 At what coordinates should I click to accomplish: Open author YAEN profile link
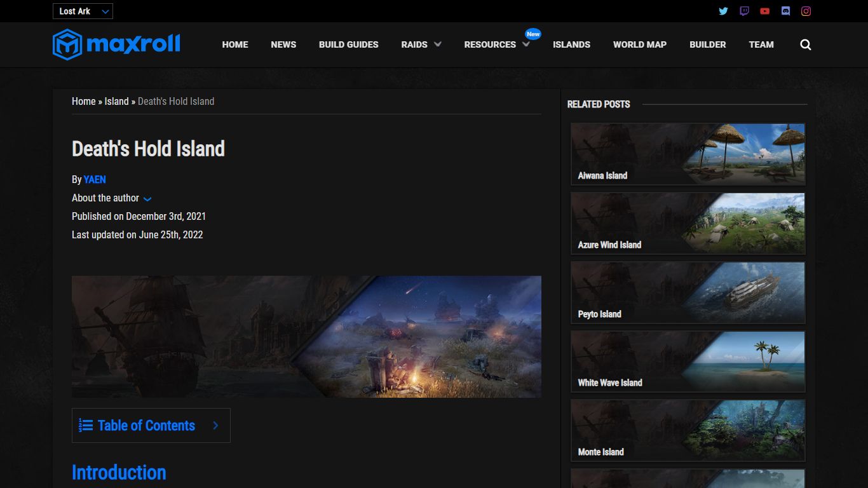pos(95,180)
